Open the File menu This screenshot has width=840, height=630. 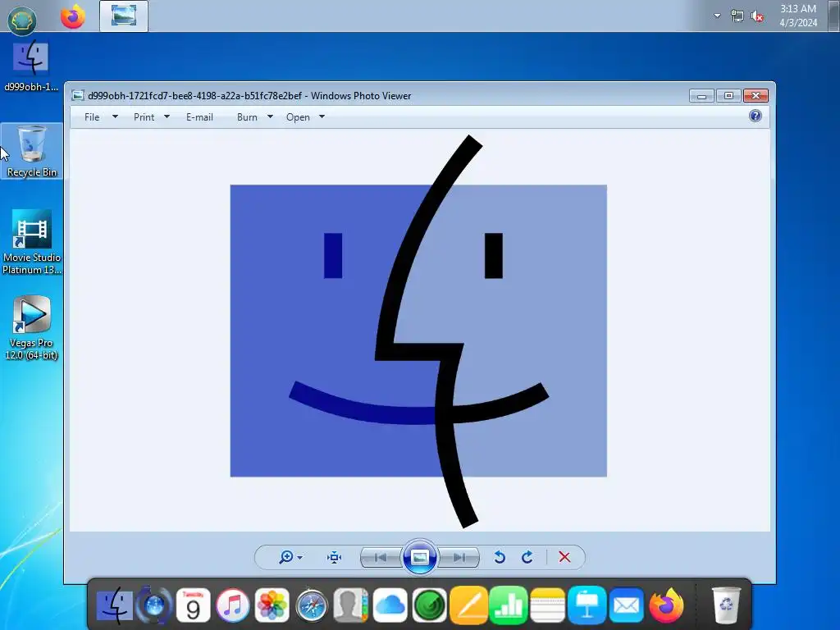[92, 117]
